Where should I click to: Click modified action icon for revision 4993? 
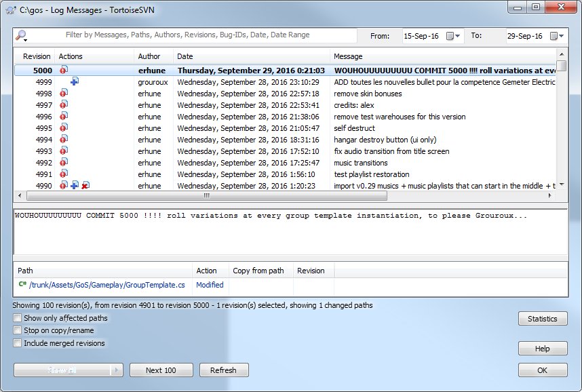[x=64, y=151]
